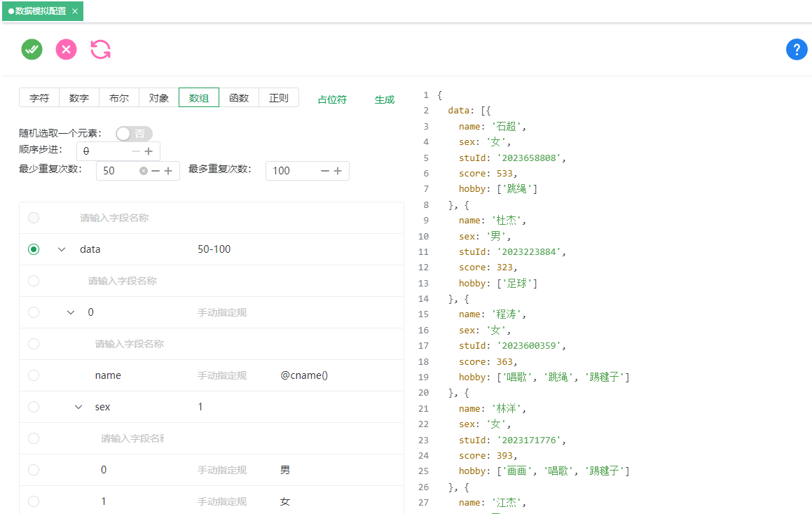This screenshot has width=812, height=514.
Task: Switch to the 字符 type tab
Action: pos(39,98)
